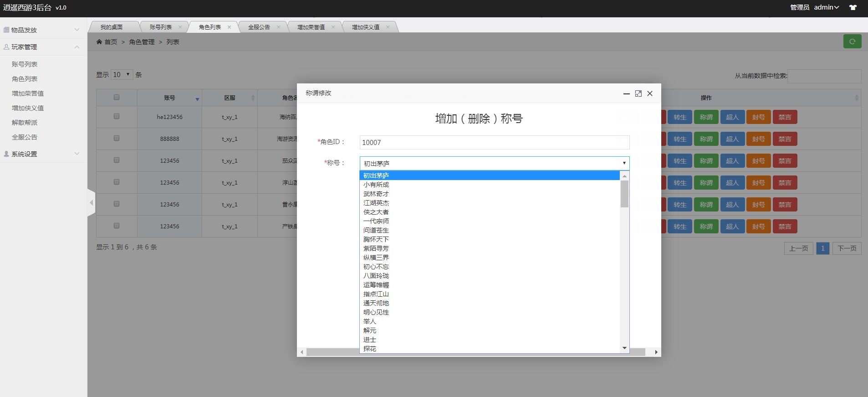
Task: Click the theme shirt icon in header
Action: tap(853, 7)
